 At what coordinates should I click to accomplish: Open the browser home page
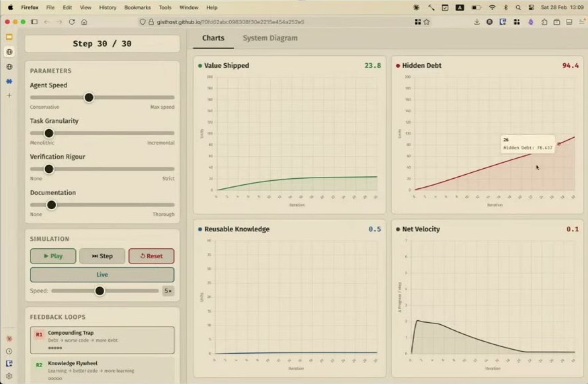click(84, 22)
